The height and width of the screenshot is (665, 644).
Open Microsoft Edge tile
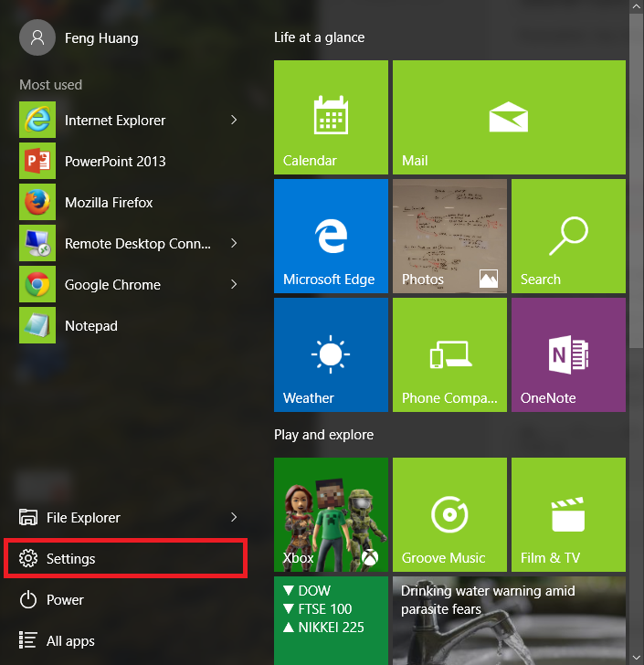click(x=331, y=236)
